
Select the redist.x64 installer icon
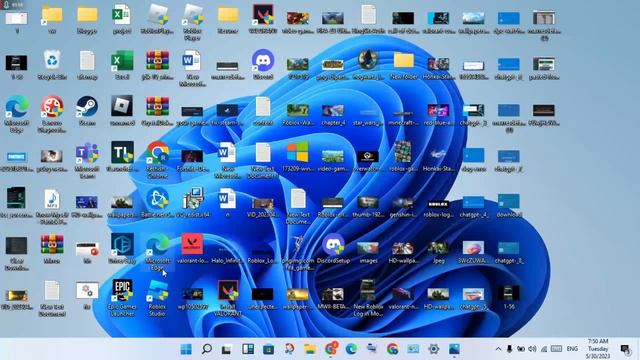(x=192, y=202)
